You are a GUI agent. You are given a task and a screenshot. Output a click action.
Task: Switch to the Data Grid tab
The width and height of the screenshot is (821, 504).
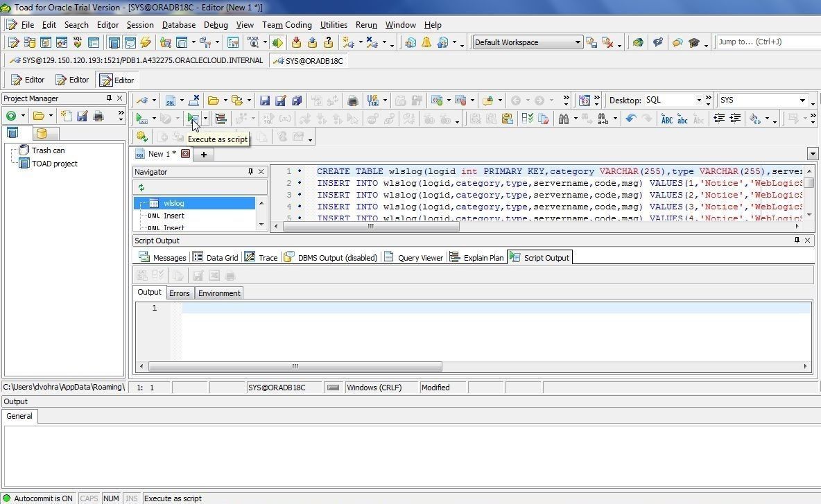(x=215, y=257)
